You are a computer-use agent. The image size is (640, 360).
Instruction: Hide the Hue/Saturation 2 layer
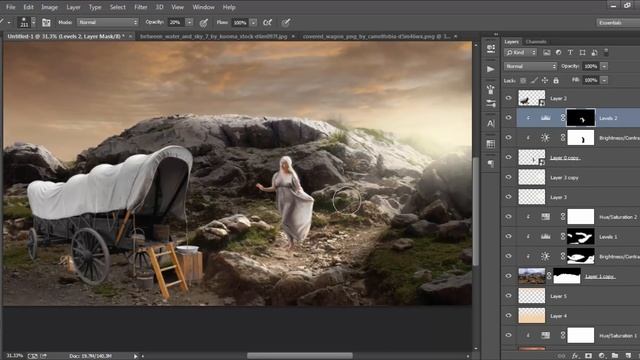click(x=509, y=217)
